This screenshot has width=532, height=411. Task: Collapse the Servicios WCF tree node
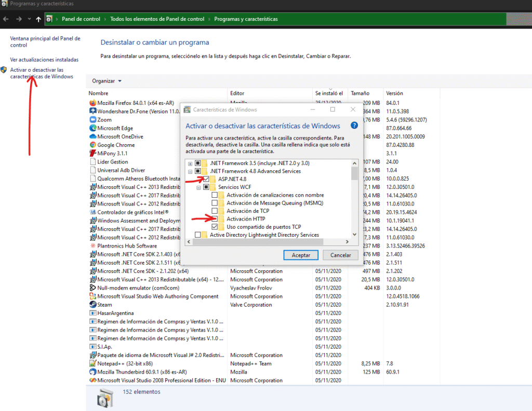click(198, 187)
